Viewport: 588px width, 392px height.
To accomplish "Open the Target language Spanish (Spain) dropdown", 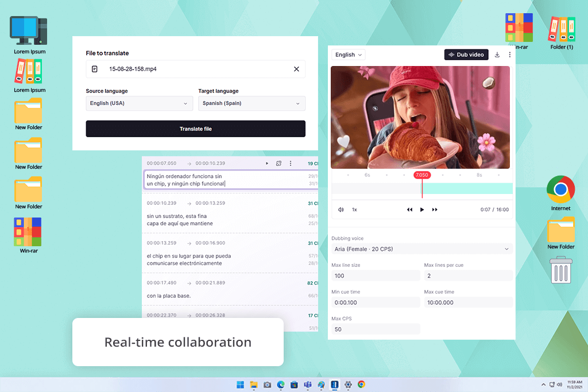I will pyautogui.click(x=252, y=103).
